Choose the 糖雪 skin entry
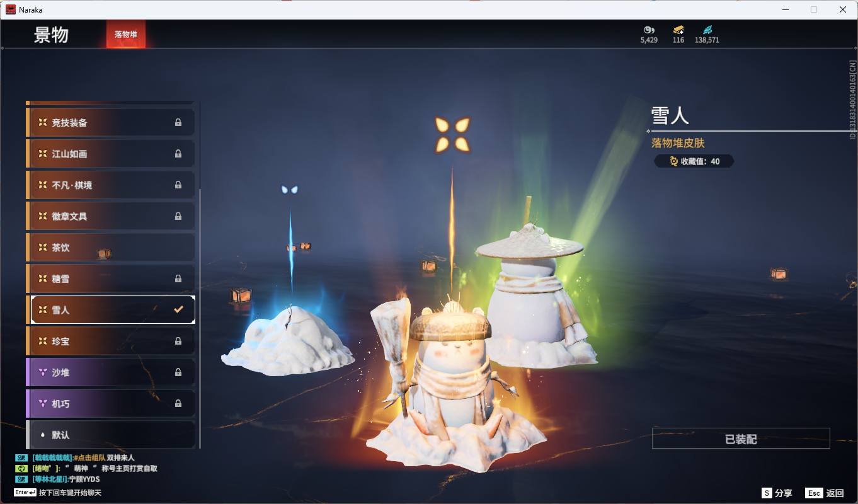 (x=110, y=278)
